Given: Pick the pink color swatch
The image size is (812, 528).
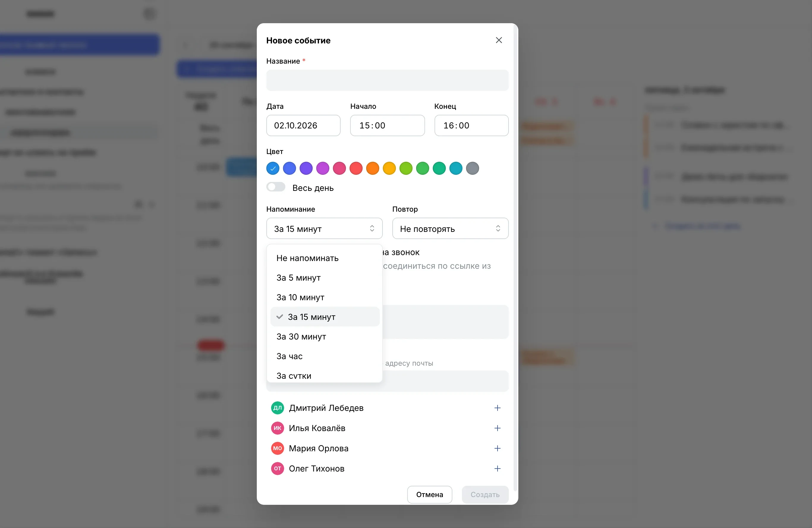Looking at the screenshot, I should [339, 168].
